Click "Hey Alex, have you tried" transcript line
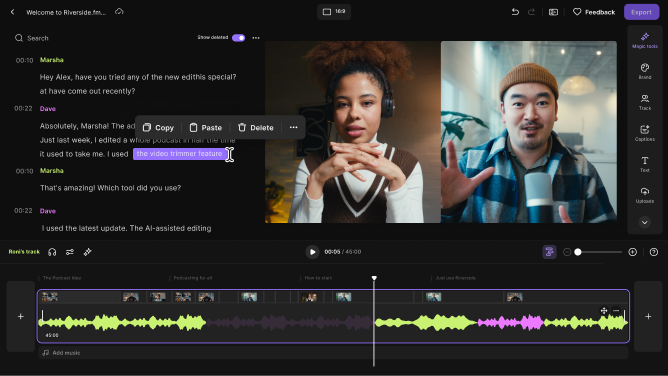Screen dimensions: 668x376 point(138,77)
